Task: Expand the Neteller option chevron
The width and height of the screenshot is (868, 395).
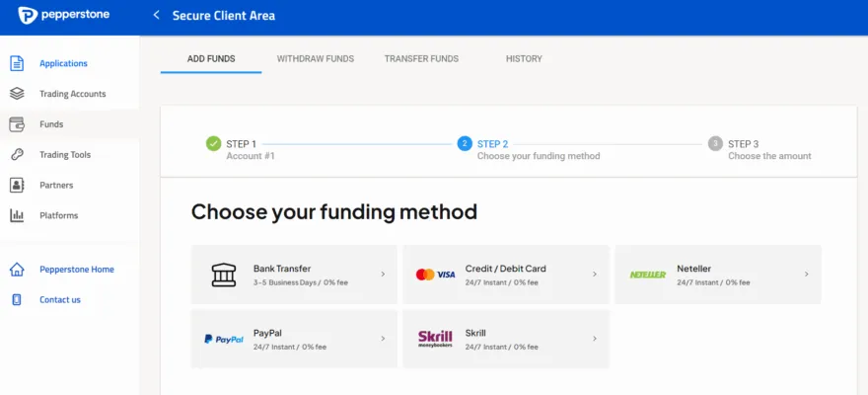Action: click(807, 274)
